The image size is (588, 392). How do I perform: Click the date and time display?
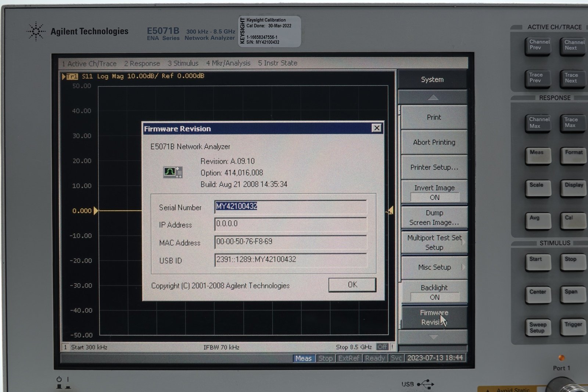tap(435, 358)
